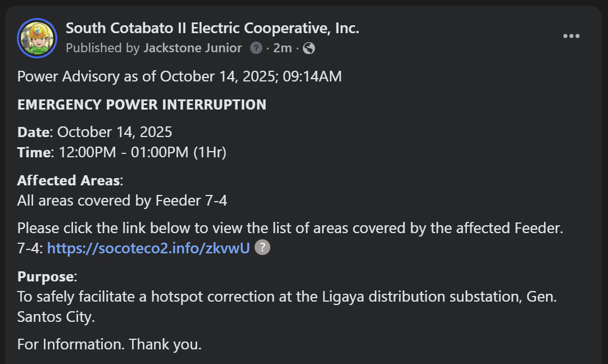
Task: Click the "Published by" text
Action: pyautogui.click(x=102, y=48)
